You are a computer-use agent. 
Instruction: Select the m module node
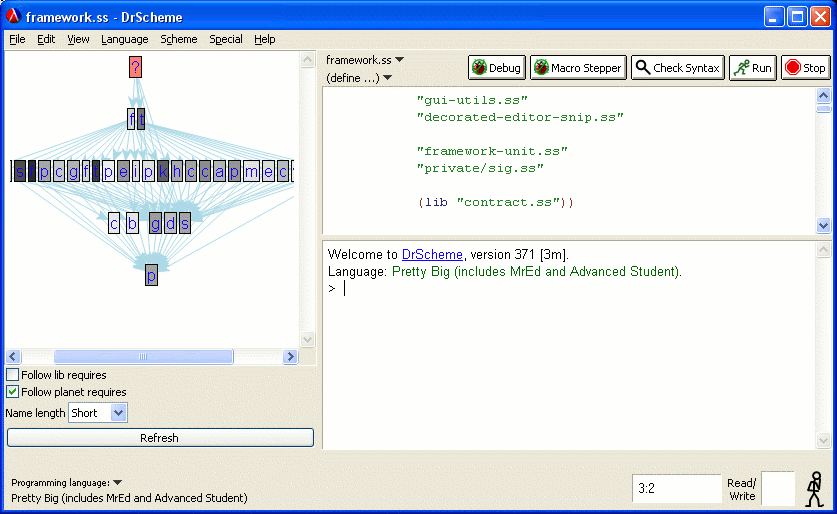(x=251, y=171)
